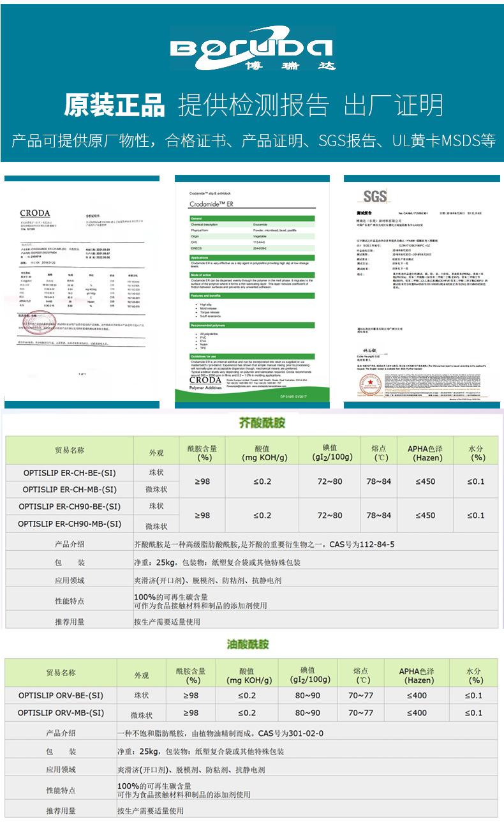Click 包装 label in 油酸酰胺 table
The image size is (504, 833).
pyautogui.click(x=61, y=751)
